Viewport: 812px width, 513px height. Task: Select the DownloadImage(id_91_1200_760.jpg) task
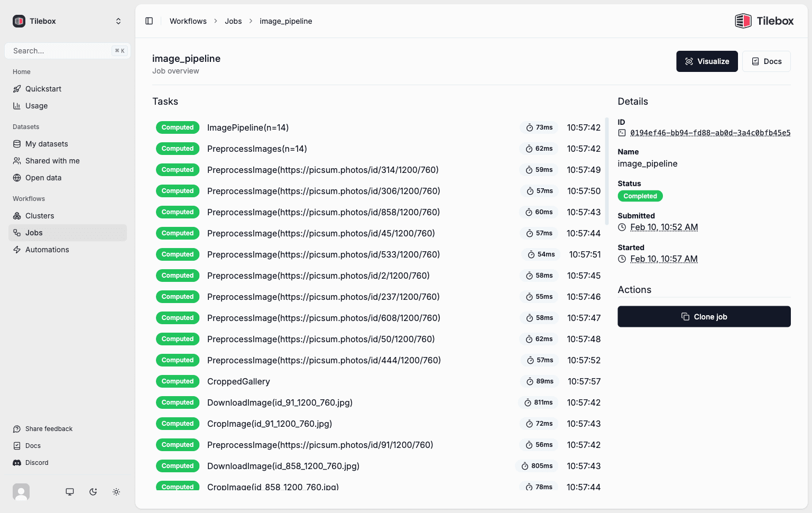click(280, 402)
